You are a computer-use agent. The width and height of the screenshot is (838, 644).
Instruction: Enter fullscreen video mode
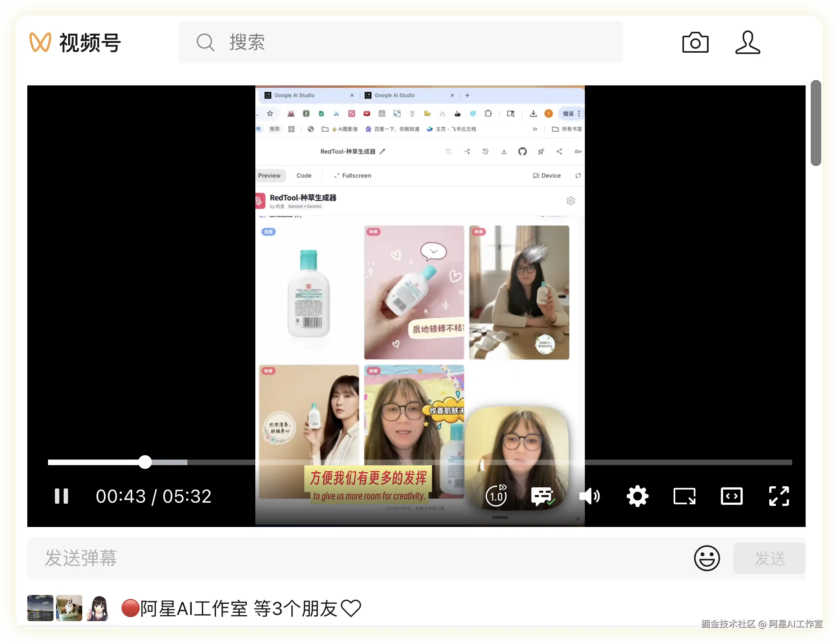coord(779,496)
